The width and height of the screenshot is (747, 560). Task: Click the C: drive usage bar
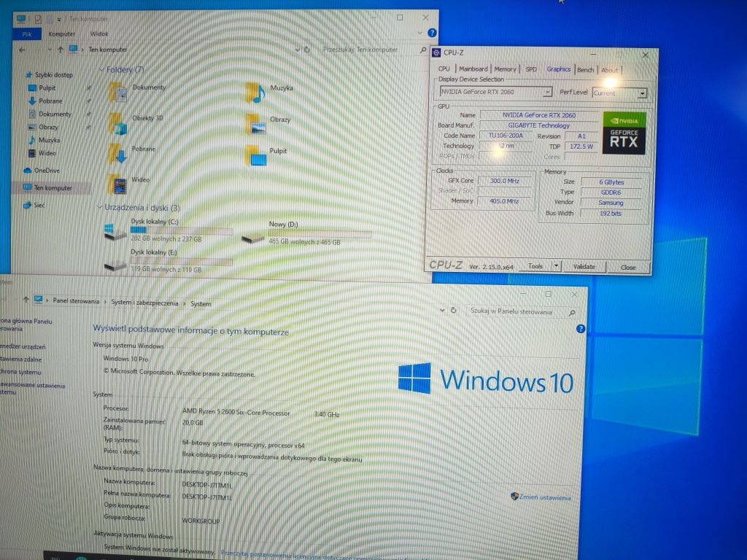coord(182,230)
